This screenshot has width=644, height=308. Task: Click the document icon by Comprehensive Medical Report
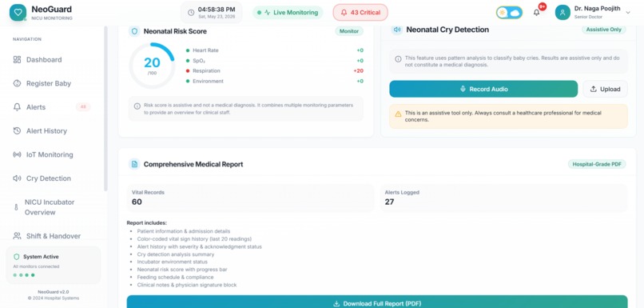coord(134,164)
